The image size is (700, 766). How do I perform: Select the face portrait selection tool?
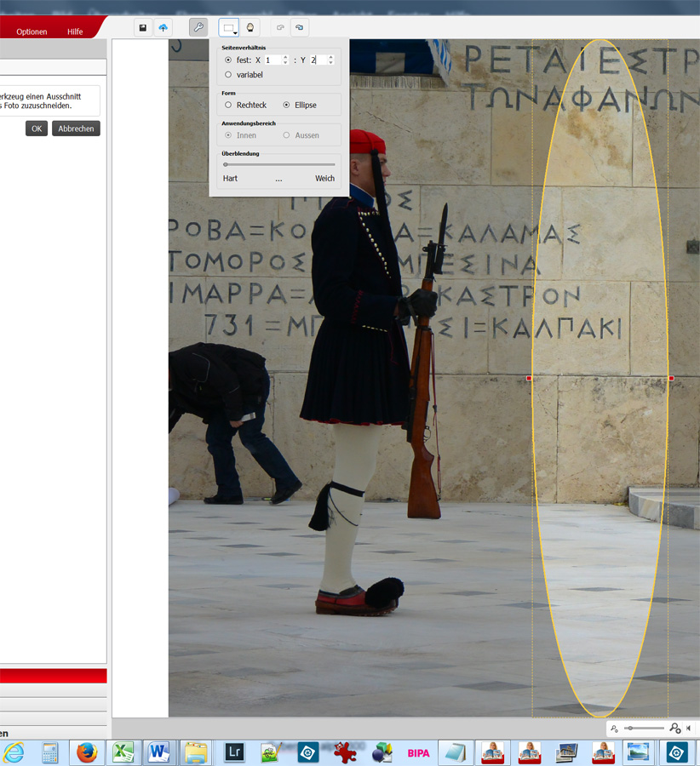(x=250, y=28)
